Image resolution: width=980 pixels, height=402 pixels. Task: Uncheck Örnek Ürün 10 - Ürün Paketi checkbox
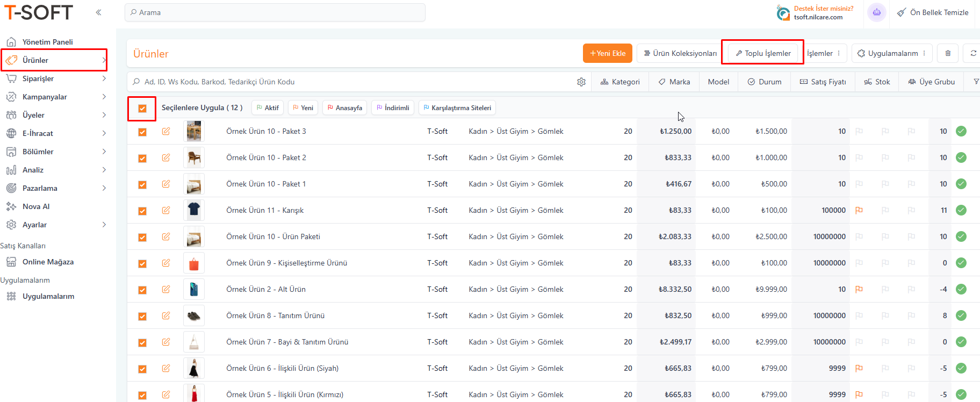[142, 238]
